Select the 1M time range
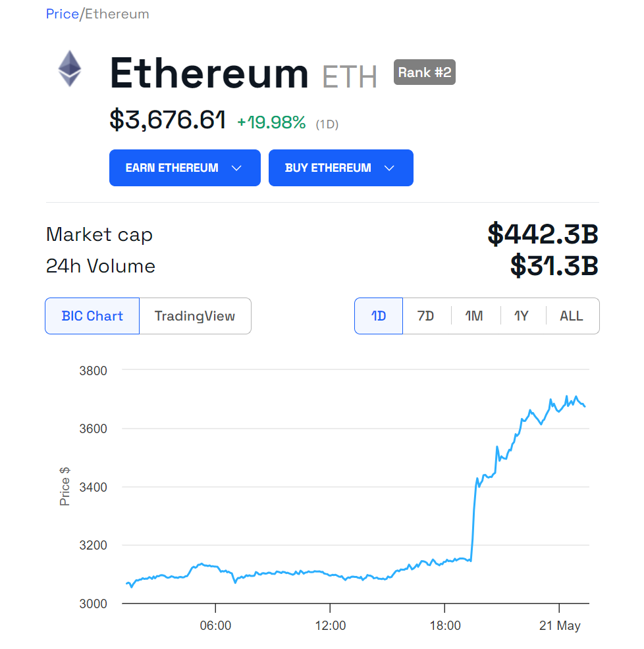Image resolution: width=644 pixels, height=649 pixels. point(475,316)
